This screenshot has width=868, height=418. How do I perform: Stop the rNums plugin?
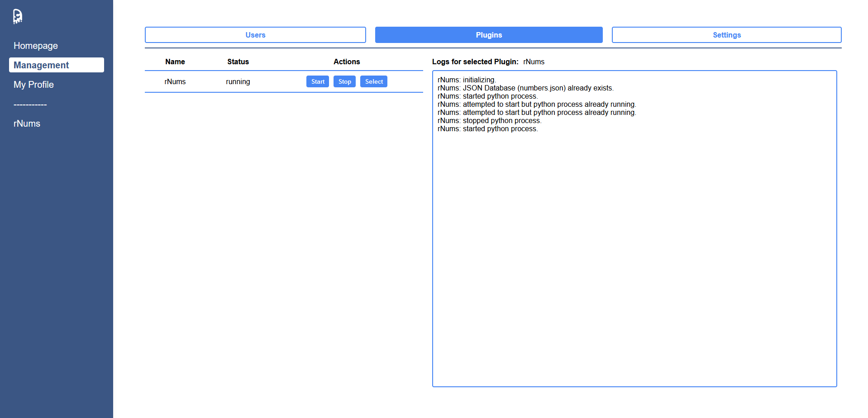point(344,81)
